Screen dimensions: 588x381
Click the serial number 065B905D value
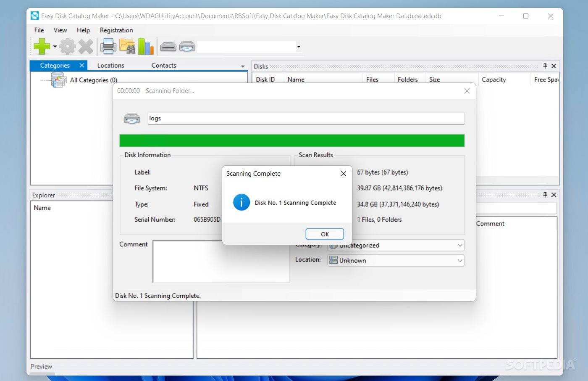(x=207, y=220)
